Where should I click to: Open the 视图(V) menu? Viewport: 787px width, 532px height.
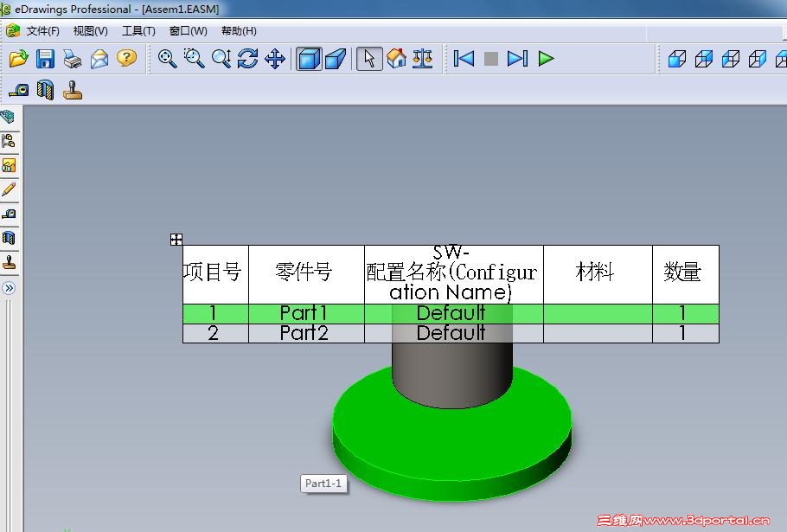pos(90,31)
